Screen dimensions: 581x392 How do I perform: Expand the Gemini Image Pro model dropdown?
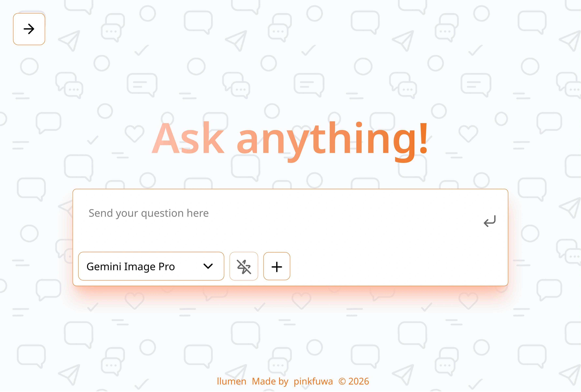(151, 266)
